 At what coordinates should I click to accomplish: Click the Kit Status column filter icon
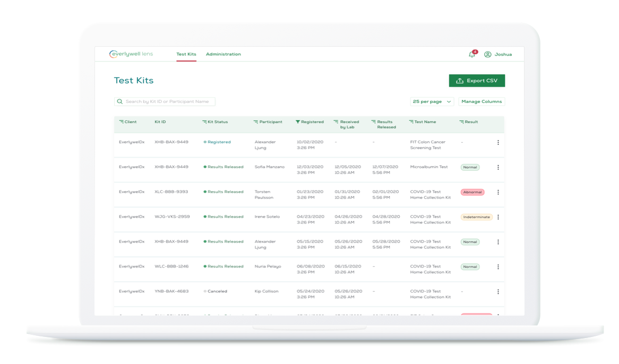[204, 122]
